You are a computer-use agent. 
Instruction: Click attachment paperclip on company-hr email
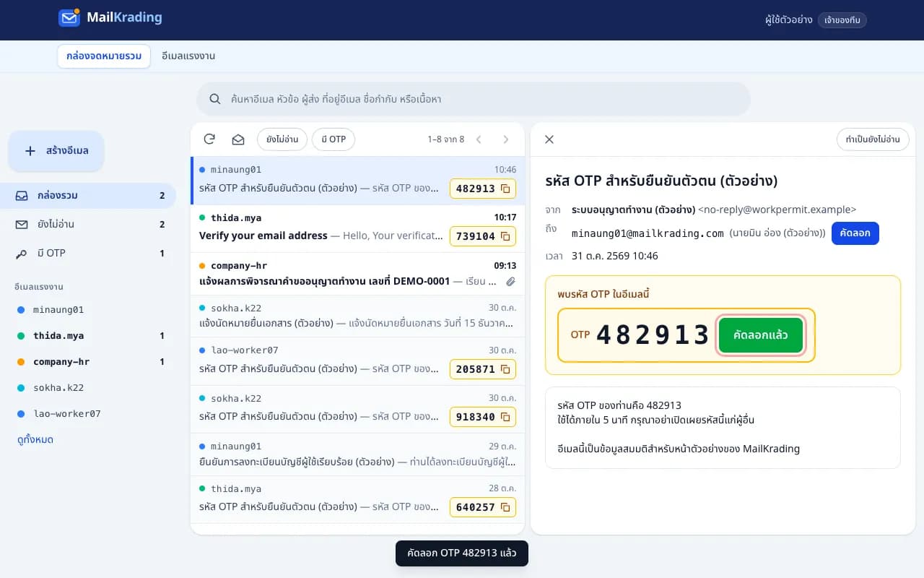(x=510, y=281)
